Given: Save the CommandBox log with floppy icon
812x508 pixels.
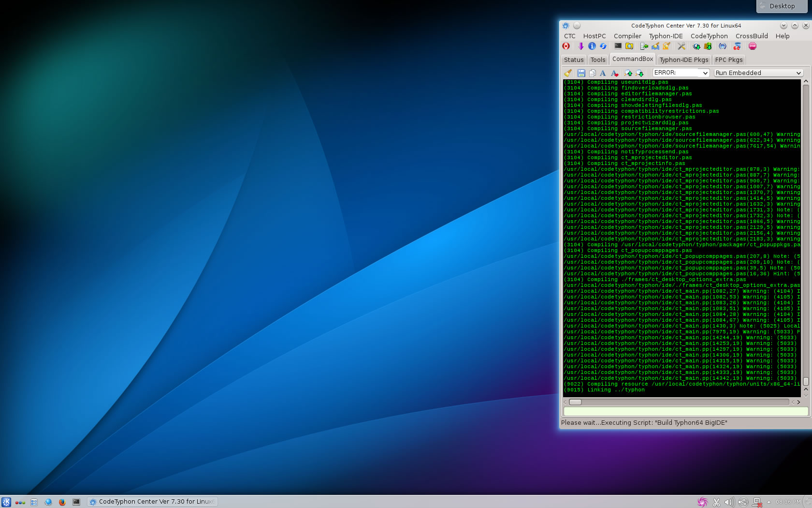Looking at the screenshot, I should tap(581, 73).
